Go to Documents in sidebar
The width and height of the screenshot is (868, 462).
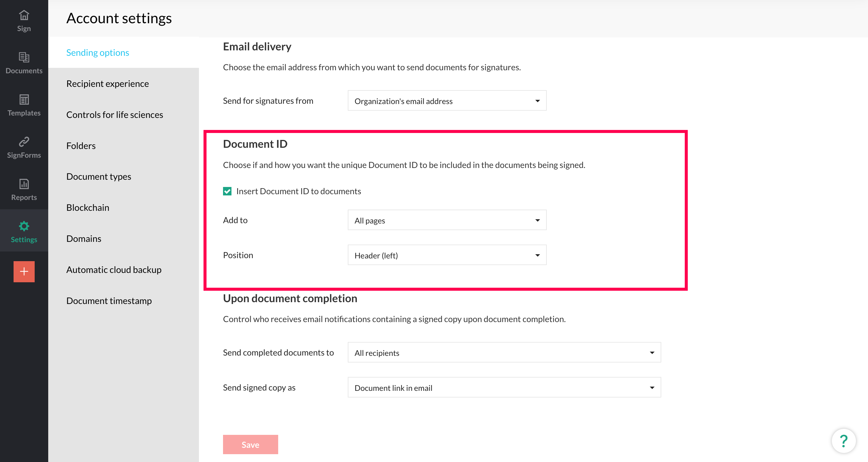click(x=24, y=62)
